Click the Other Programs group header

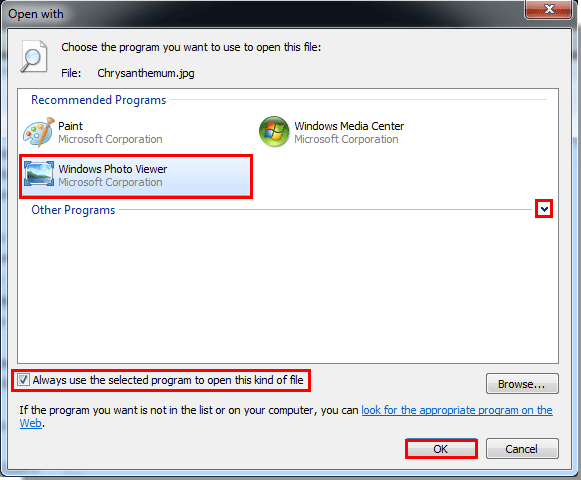(x=73, y=210)
